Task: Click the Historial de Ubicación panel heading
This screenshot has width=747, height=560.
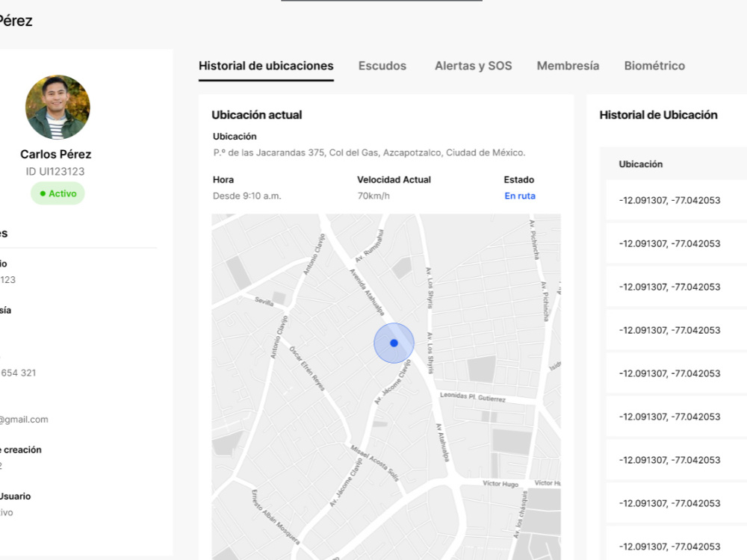Action: point(658,115)
